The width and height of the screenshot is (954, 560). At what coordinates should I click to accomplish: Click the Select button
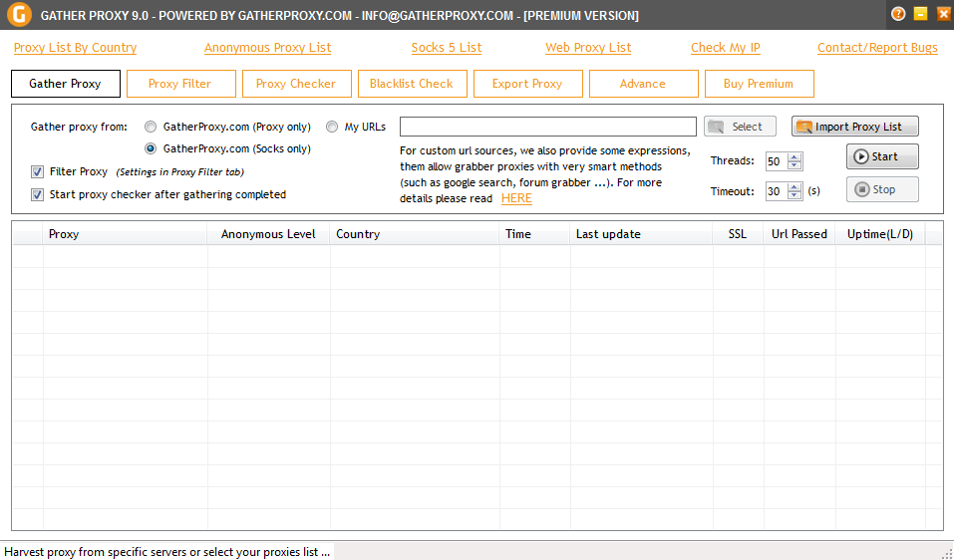tap(740, 127)
